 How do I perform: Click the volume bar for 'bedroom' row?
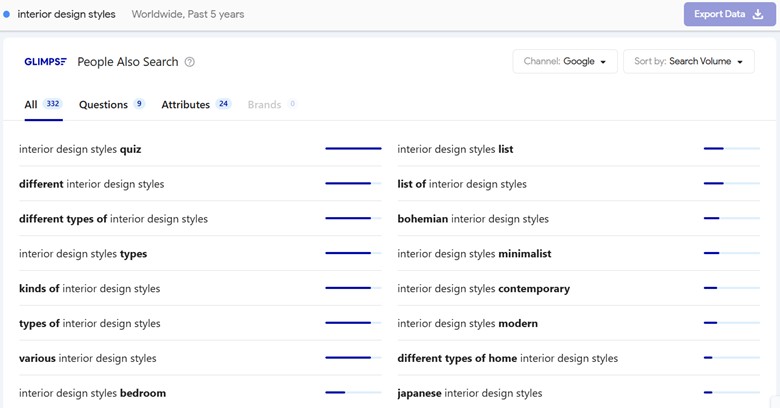[353, 392]
